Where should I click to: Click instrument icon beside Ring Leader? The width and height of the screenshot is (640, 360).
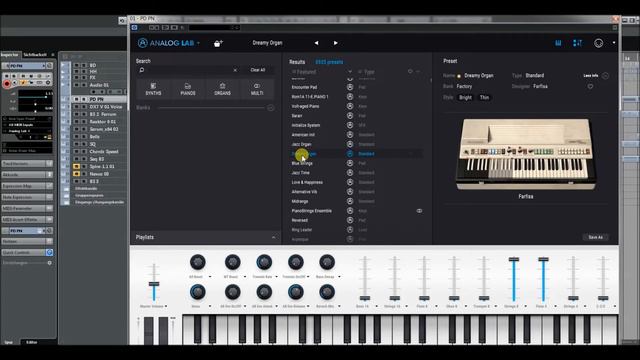point(350,230)
